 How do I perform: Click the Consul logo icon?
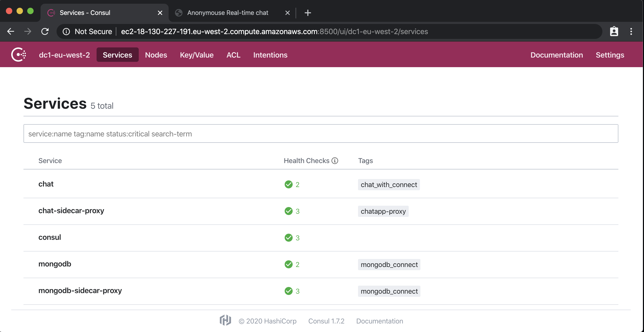(x=18, y=55)
